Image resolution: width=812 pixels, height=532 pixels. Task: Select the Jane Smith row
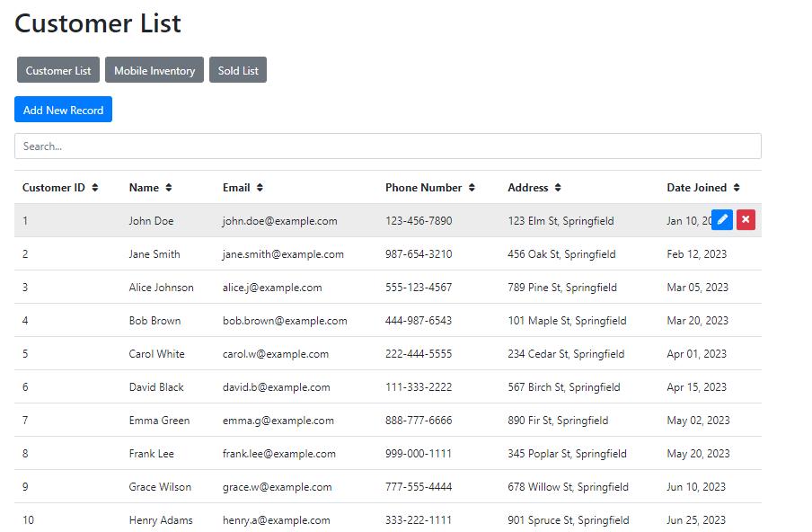(x=388, y=253)
